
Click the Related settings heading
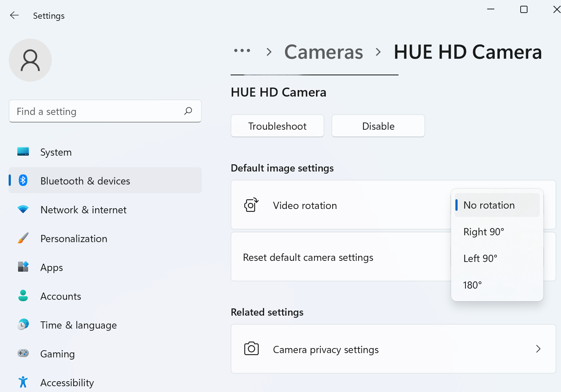tap(267, 312)
